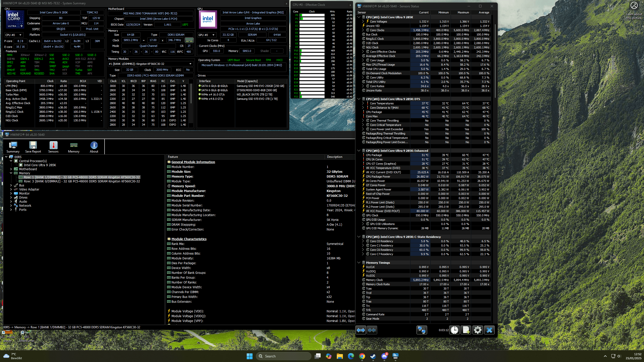Image resolution: width=644 pixels, height=362 pixels.
Task: Open the weather widget showing 7°C
Action: [x=13, y=356]
